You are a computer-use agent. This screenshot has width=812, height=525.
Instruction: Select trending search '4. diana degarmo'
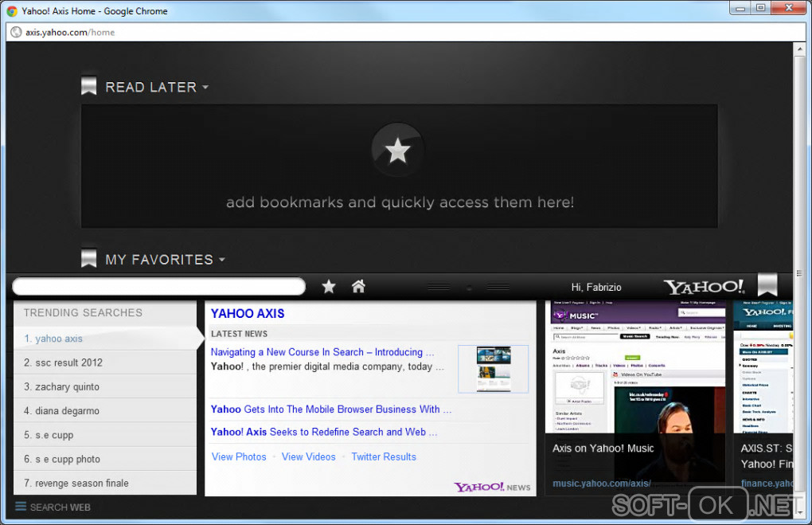[105, 410]
